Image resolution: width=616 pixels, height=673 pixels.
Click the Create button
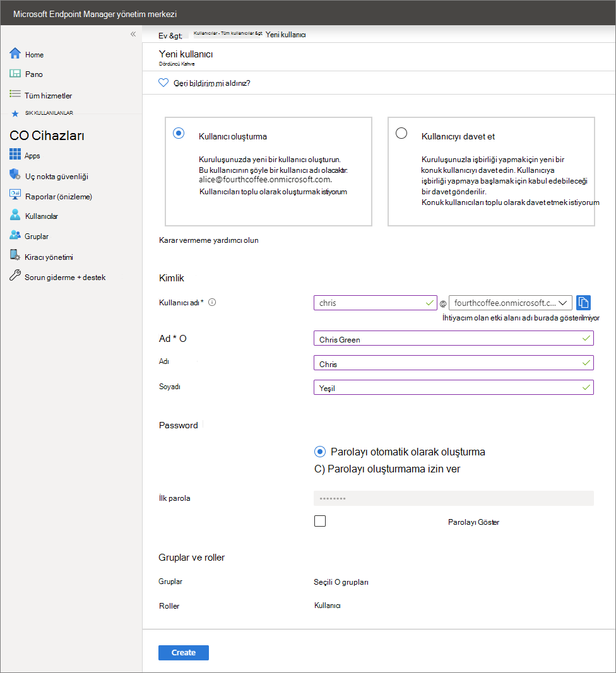pos(184,652)
